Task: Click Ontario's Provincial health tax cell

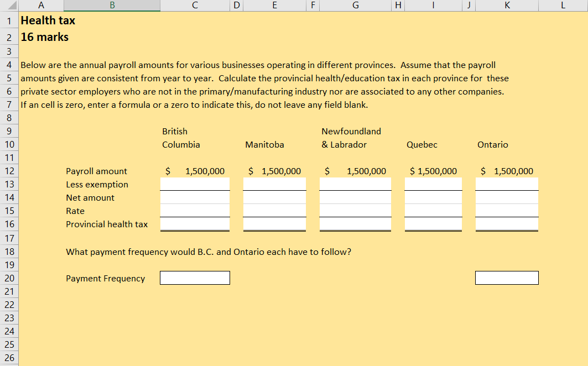Action: point(506,224)
